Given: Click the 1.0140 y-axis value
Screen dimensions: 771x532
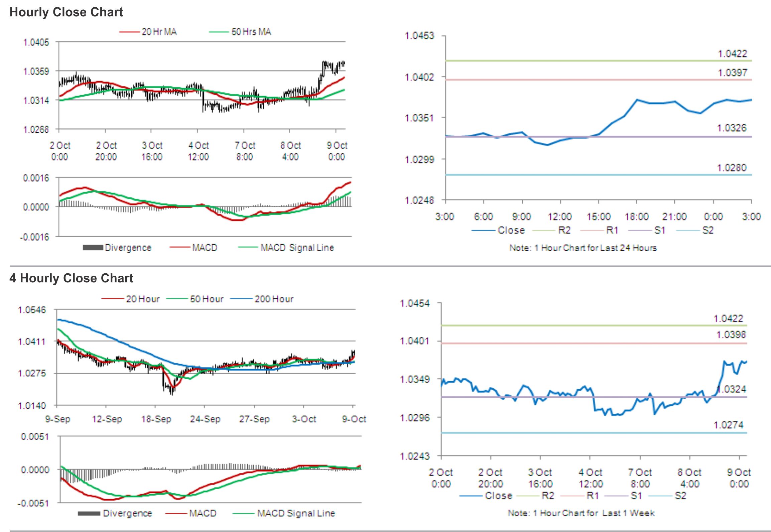Looking at the screenshot, I should pyautogui.click(x=32, y=406).
